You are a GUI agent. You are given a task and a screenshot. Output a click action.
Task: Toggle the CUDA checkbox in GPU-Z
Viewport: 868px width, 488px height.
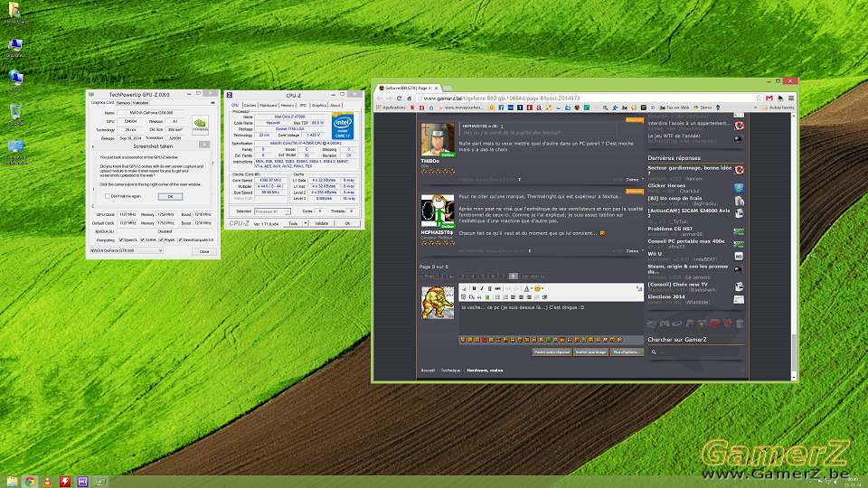point(142,240)
